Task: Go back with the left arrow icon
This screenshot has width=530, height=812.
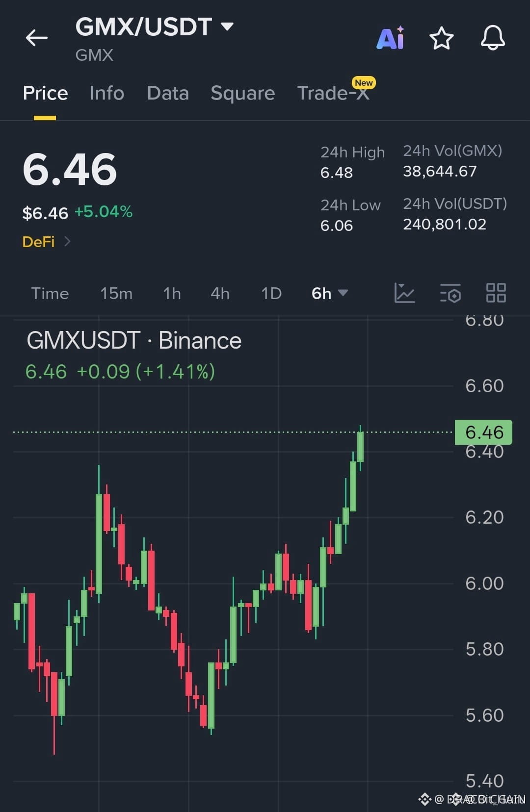Action: pos(37,38)
